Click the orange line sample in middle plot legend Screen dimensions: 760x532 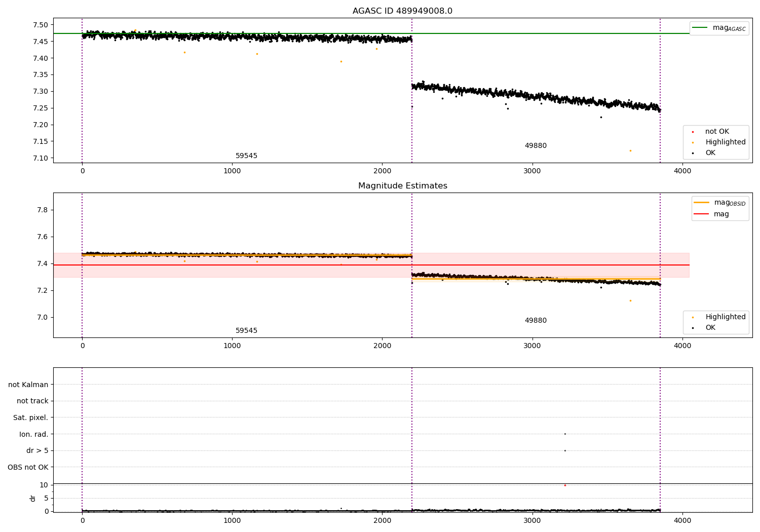pos(701,203)
